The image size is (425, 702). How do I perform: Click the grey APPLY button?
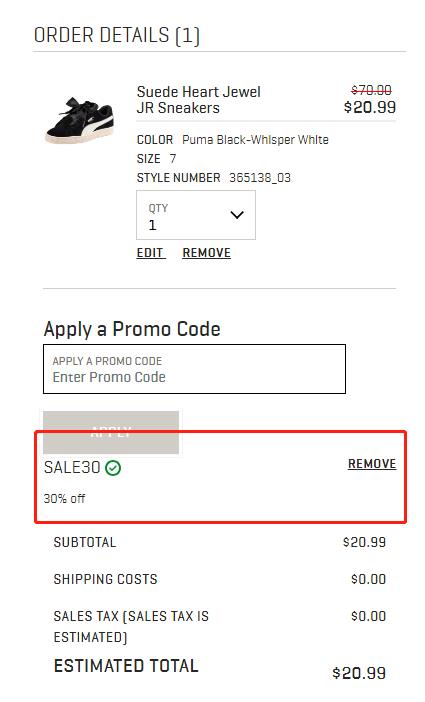pyautogui.click(x=111, y=432)
